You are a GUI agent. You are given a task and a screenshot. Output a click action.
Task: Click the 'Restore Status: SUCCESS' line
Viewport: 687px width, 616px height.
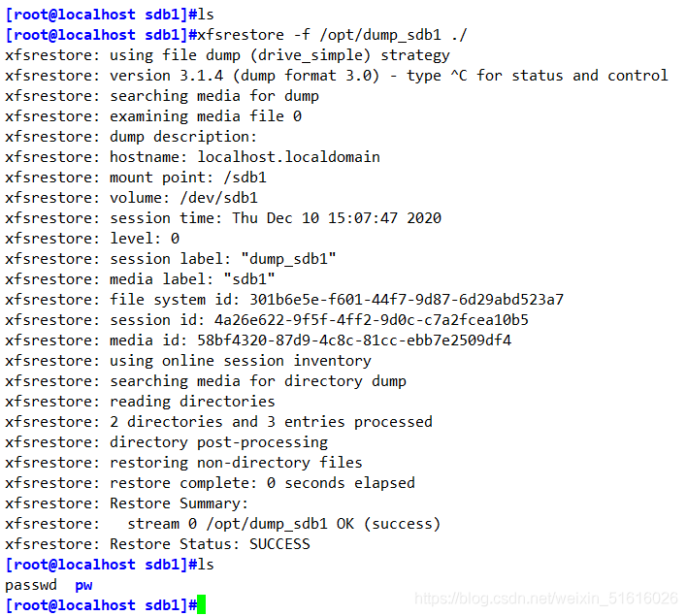157,544
